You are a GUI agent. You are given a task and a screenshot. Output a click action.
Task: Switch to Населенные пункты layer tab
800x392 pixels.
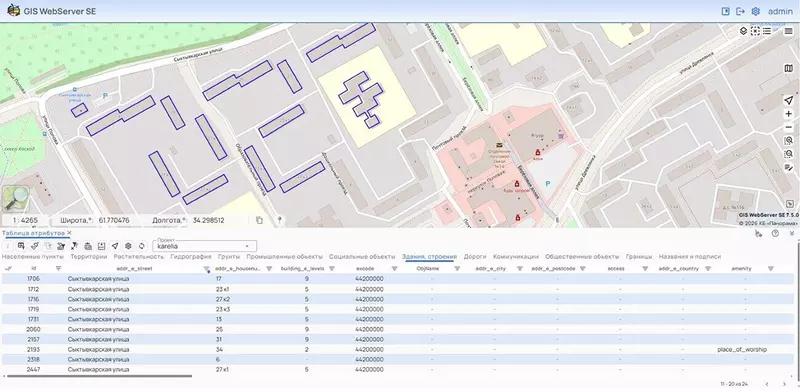coord(33,257)
